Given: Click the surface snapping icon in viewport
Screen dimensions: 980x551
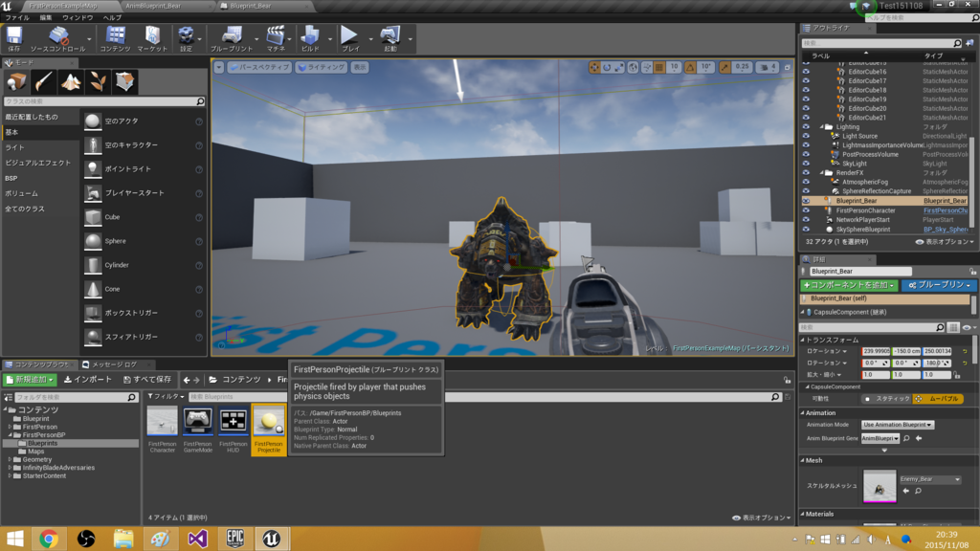Looking at the screenshot, I should coord(647,68).
